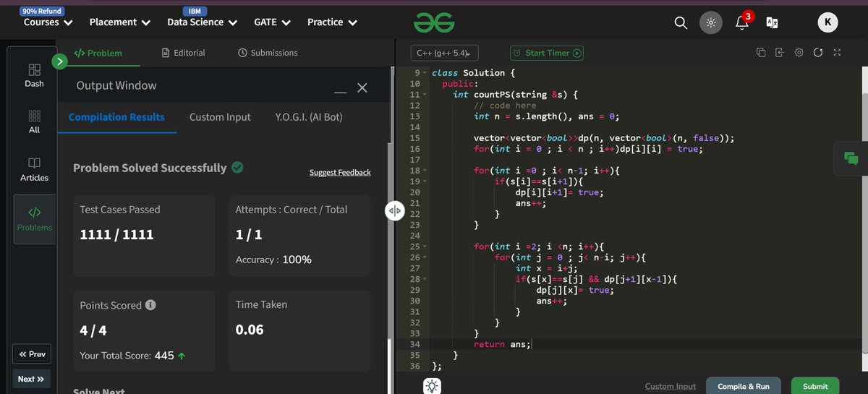The height and width of the screenshot is (394, 868).
Task: Switch to the Submissions tab
Action: point(268,53)
